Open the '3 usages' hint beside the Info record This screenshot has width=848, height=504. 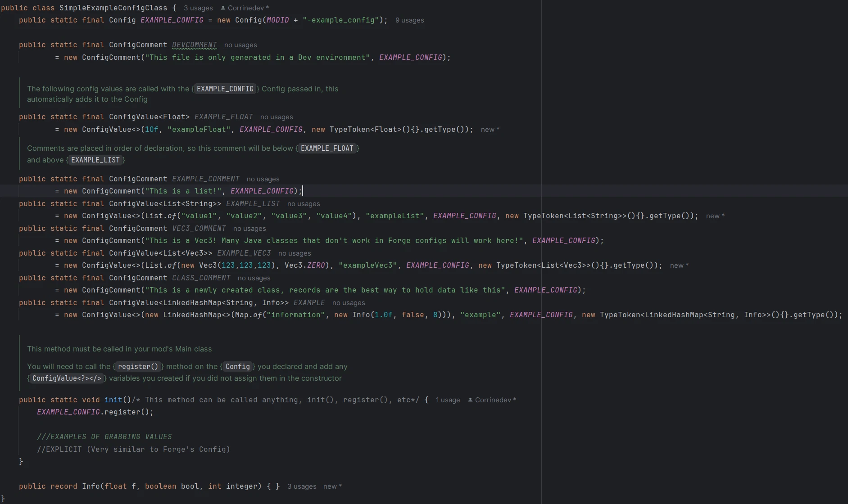click(x=302, y=486)
